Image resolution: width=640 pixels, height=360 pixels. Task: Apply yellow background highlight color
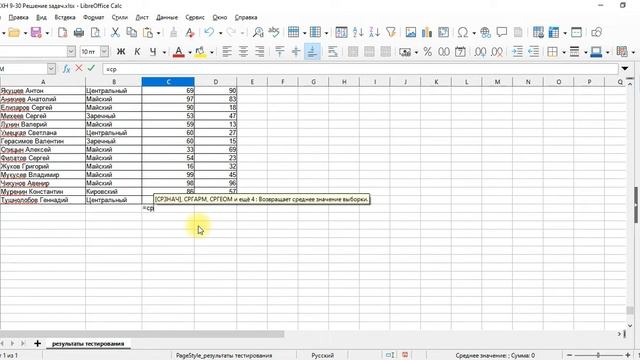[200, 52]
